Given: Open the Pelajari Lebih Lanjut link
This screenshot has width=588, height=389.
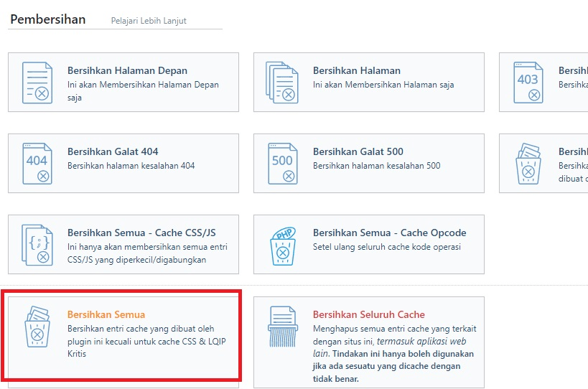Looking at the screenshot, I should point(149,21).
